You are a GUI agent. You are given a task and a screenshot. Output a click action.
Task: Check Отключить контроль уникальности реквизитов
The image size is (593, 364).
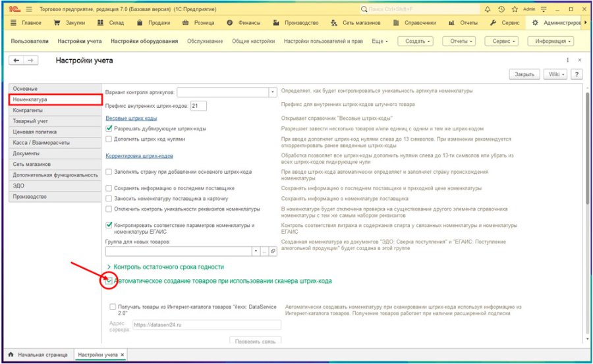(109, 209)
